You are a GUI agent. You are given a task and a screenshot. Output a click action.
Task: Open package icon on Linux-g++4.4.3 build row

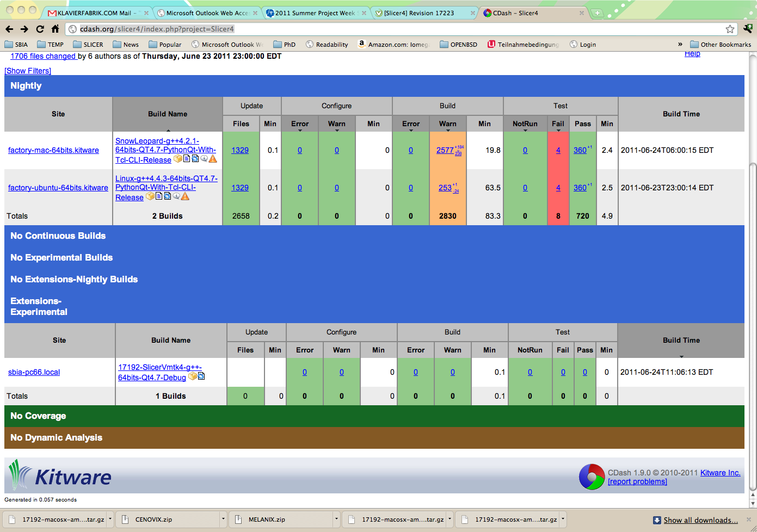[150, 196]
